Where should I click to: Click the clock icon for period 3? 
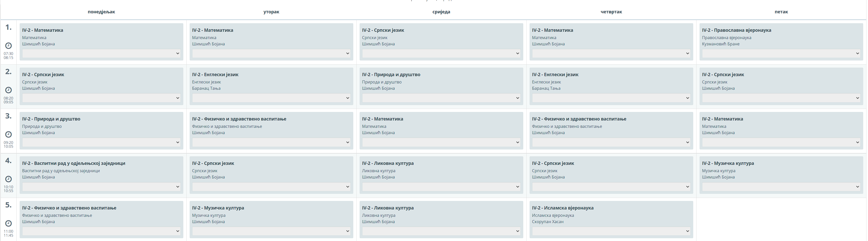(8, 134)
